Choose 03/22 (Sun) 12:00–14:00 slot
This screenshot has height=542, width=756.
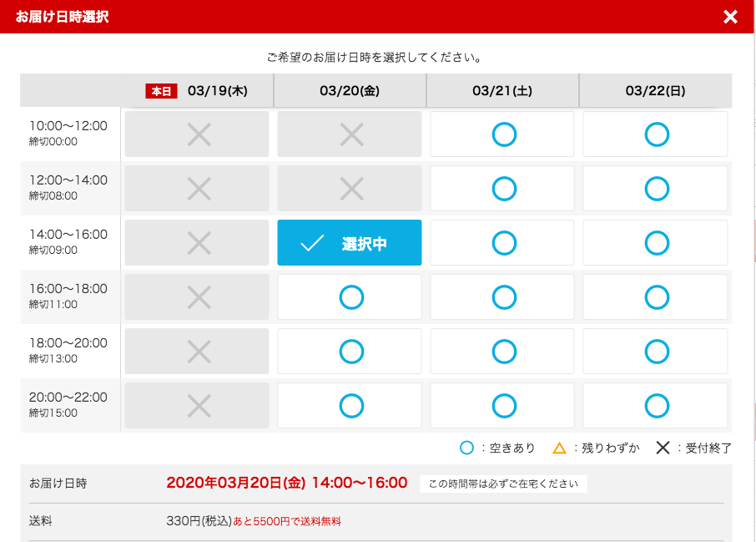[656, 189]
